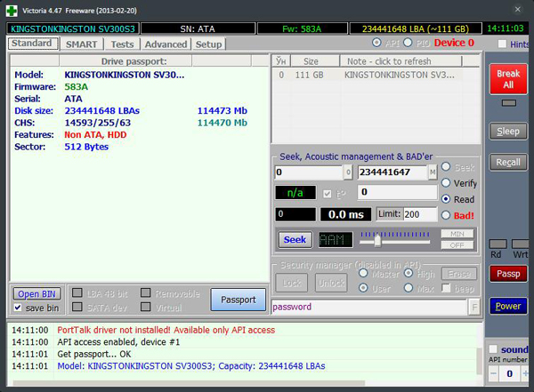
Task: Select the API access radio button
Action: point(376,43)
